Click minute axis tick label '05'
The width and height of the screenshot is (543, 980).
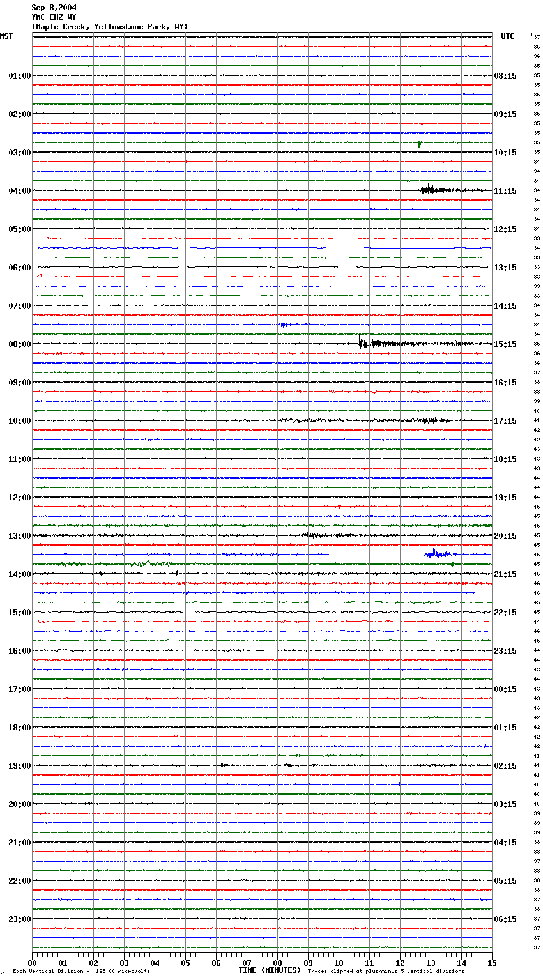pyautogui.click(x=185, y=963)
